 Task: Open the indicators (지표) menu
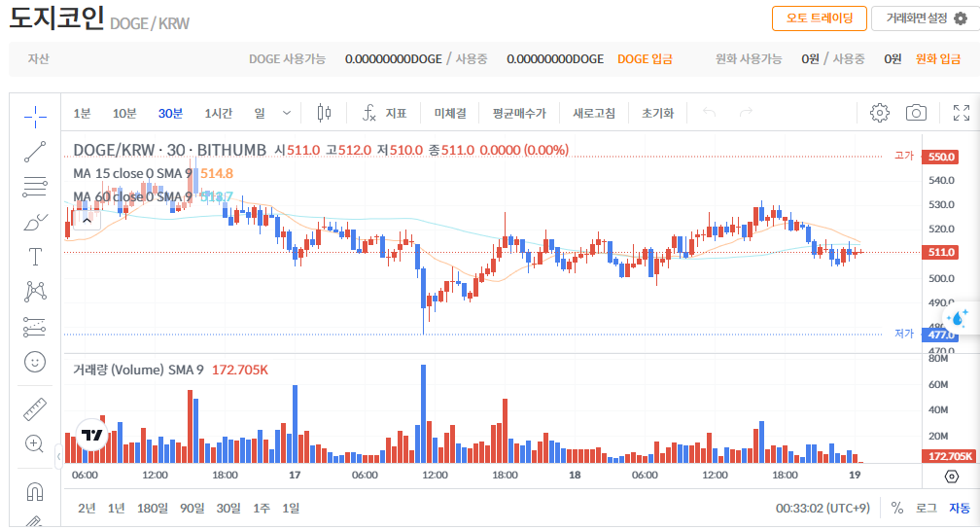pos(384,113)
